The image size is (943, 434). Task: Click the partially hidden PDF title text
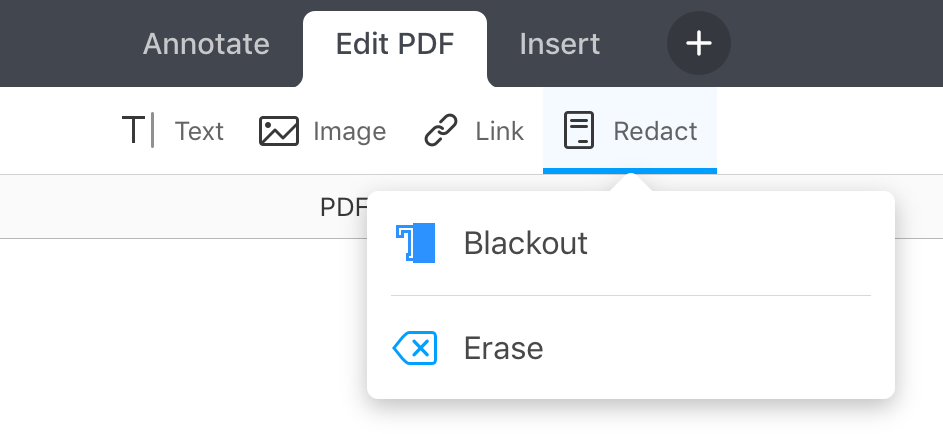(x=342, y=207)
